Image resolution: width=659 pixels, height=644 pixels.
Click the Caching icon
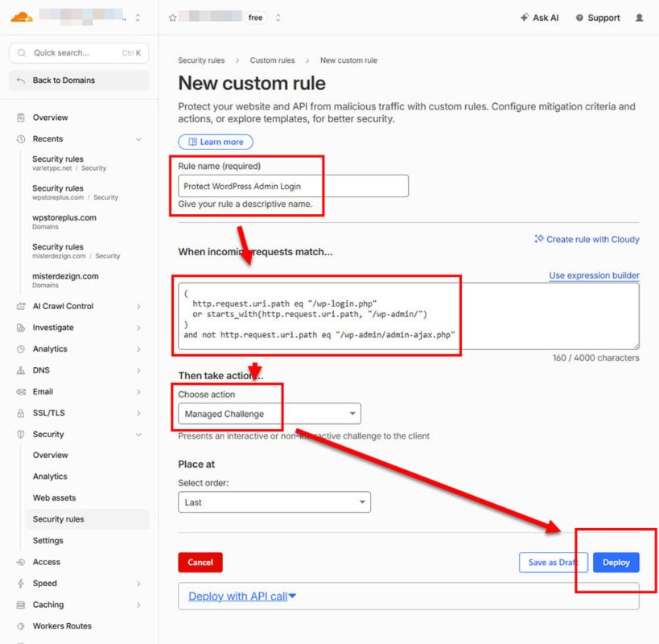coord(21,605)
